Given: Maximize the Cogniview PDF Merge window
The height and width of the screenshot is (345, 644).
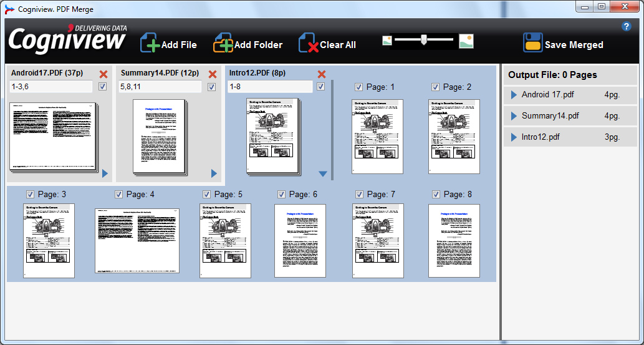Looking at the screenshot, I should coord(602,7).
